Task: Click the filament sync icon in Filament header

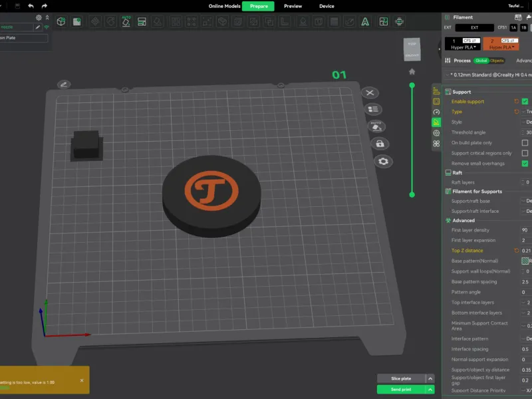Action: pos(518,17)
